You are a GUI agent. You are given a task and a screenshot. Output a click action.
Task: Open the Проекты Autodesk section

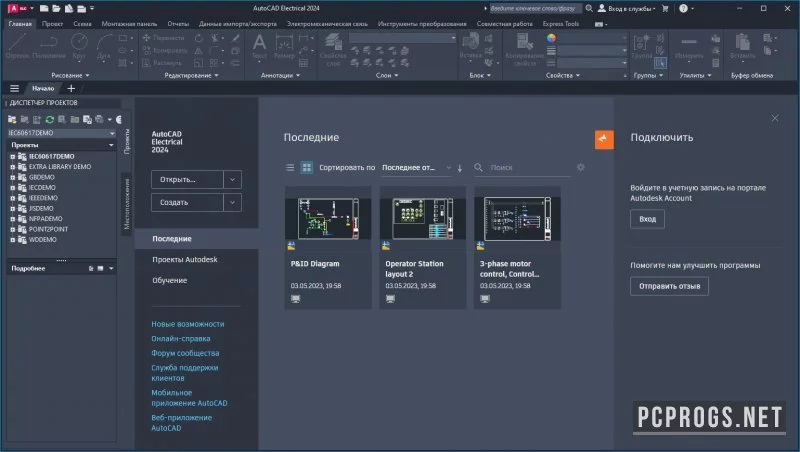tap(185, 260)
